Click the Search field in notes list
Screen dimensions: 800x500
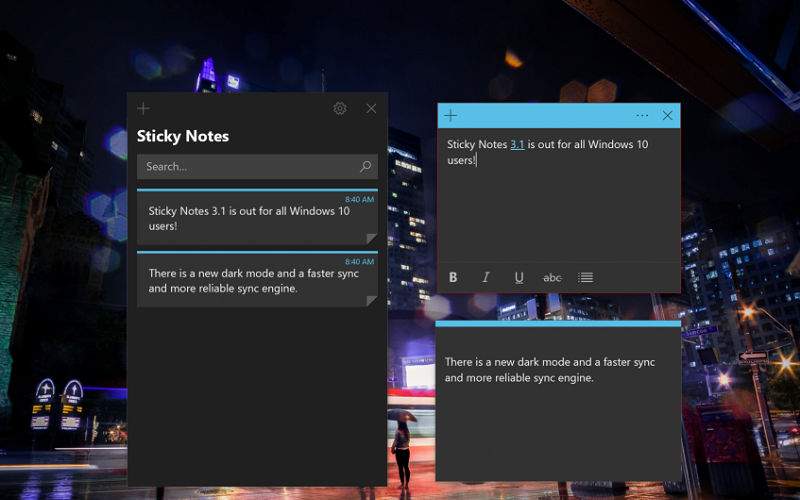coord(257,166)
